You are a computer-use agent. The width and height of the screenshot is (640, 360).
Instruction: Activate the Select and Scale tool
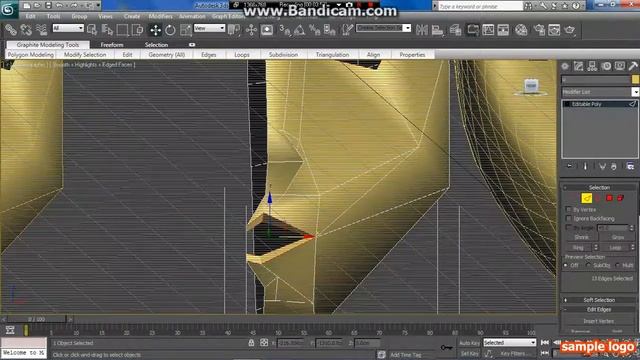pyautogui.click(x=186, y=30)
